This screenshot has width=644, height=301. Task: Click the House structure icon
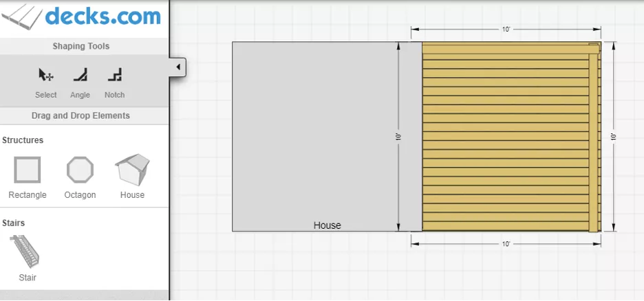(x=132, y=169)
